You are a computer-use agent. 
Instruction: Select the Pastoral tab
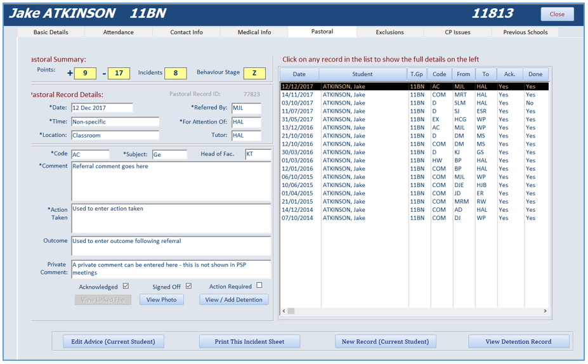(322, 32)
